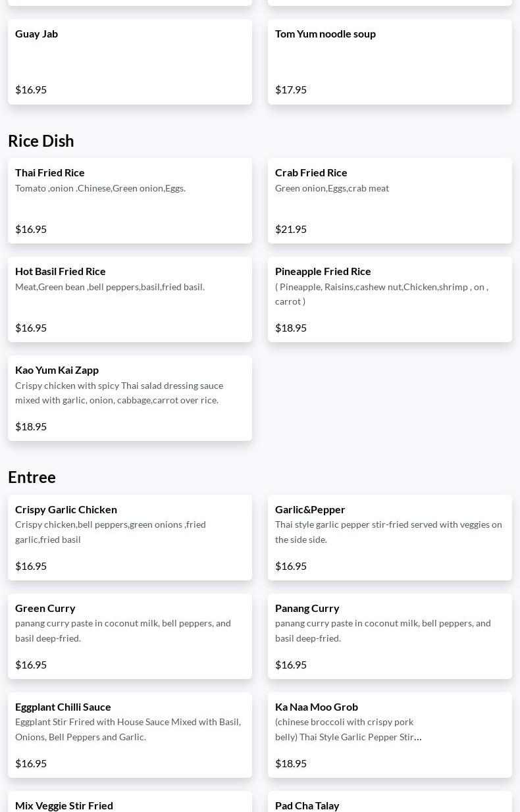The width and height of the screenshot is (520, 812).
Task: Select the Hot Basil Fried Rice dish
Action: (130, 299)
